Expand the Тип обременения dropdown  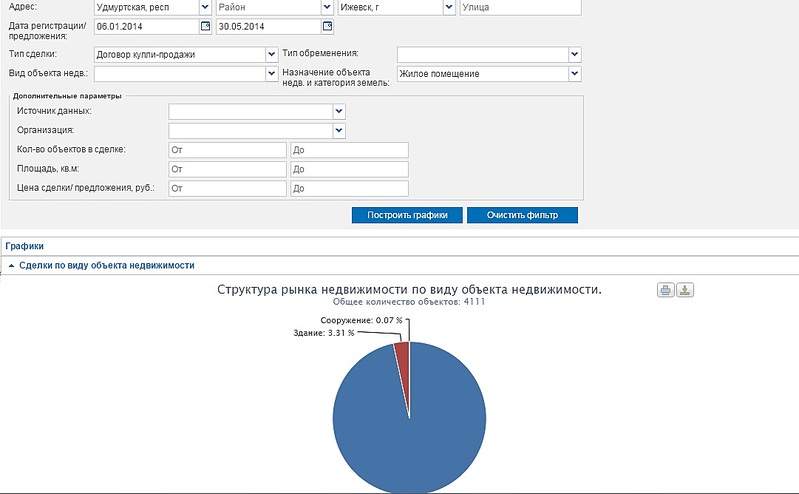point(575,54)
